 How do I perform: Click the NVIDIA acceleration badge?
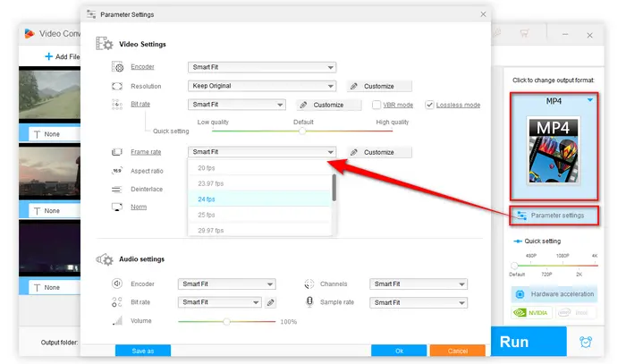coord(531,312)
